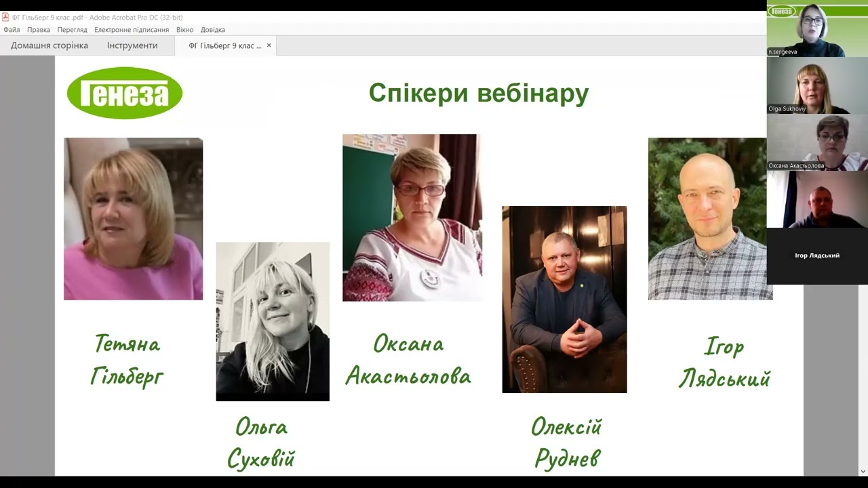Screen dimensions: 868x488
Task: Click Тетяна Гільберг's photo on slide
Action: click(x=133, y=219)
